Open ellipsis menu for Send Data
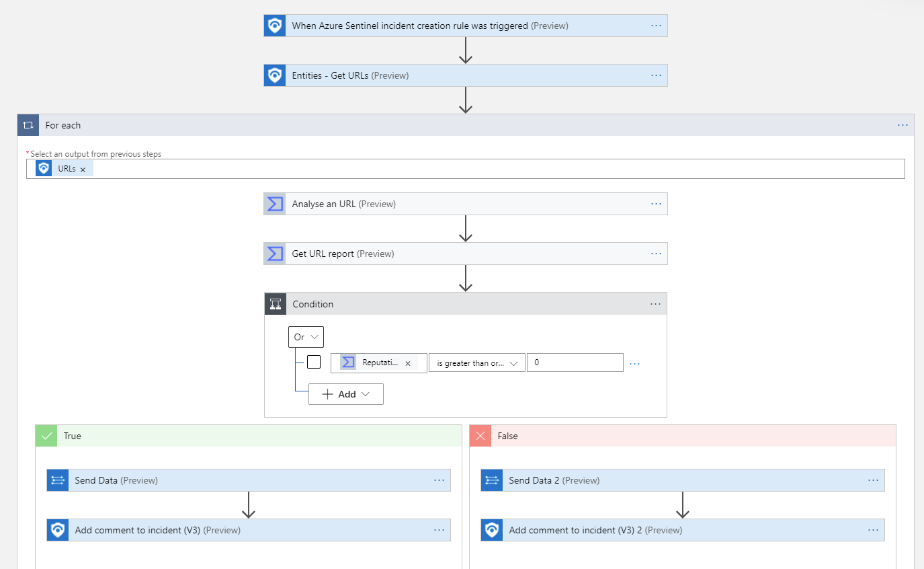Viewport: 924px width, 569px height. [439, 480]
